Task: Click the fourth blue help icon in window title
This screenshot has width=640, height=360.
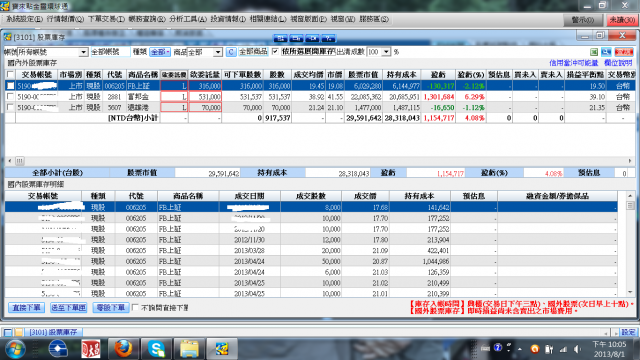Action: (328, 38)
